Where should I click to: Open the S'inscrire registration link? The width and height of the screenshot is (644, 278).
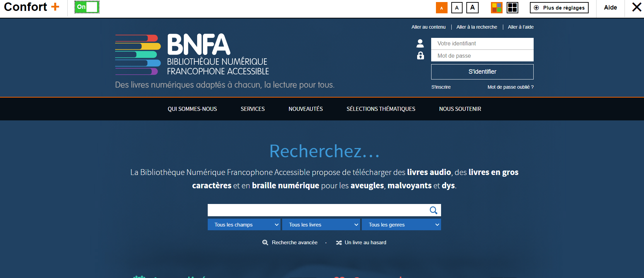click(x=441, y=87)
